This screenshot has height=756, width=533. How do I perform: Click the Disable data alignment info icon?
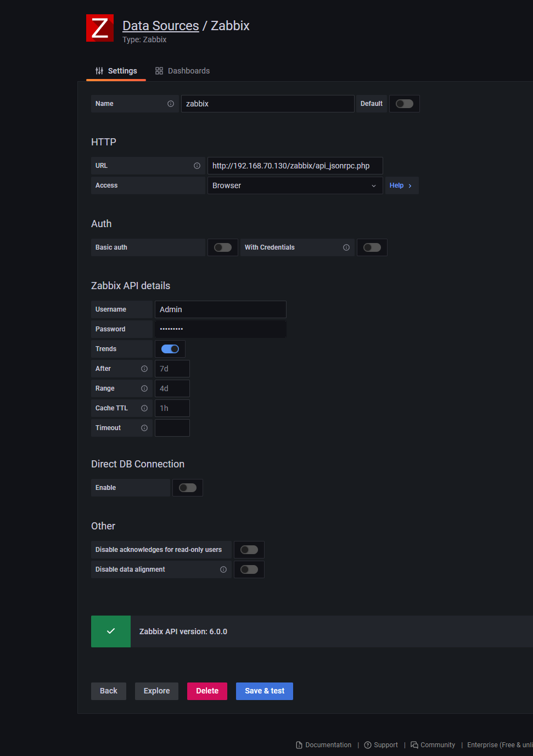(223, 569)
